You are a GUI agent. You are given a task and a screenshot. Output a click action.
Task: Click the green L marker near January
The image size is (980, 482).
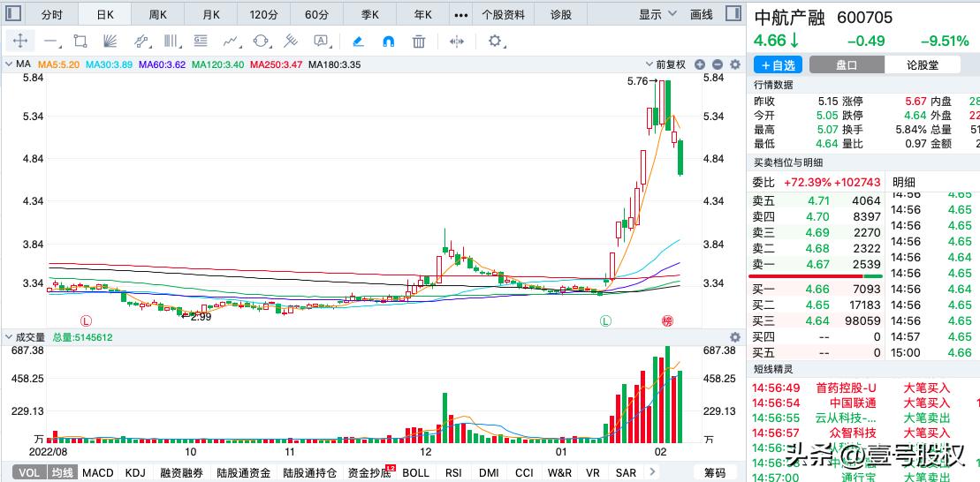(605, 321)
